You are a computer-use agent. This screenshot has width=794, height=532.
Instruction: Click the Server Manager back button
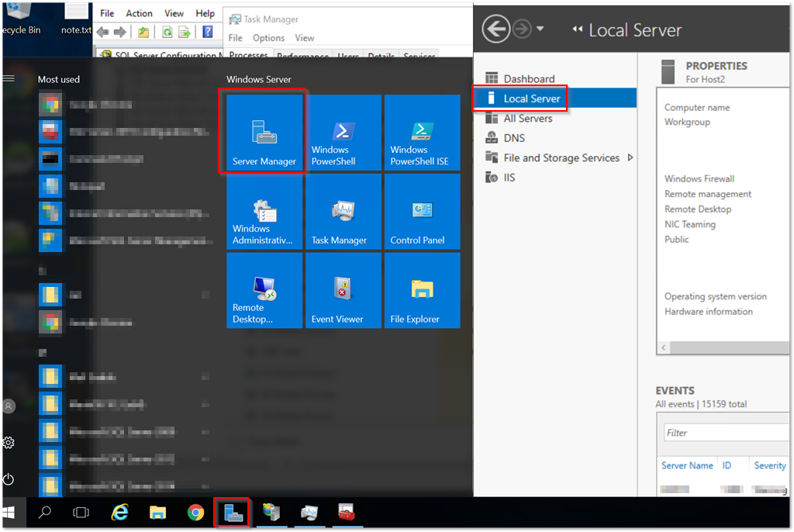[495, 29]
